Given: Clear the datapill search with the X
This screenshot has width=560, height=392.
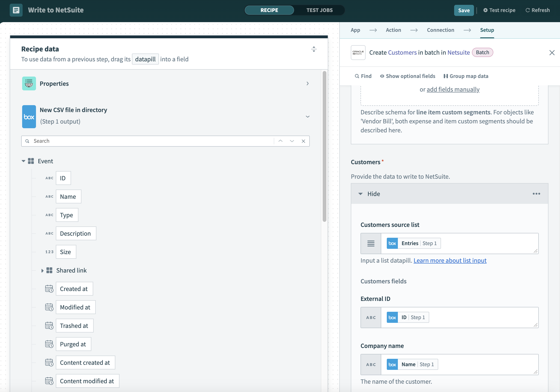Looking at the screenshot, I should click(303, 141).
